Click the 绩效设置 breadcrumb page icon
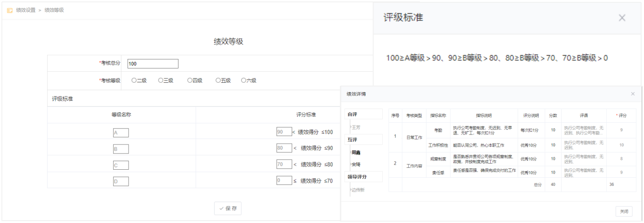Screen dimensions: 644x223 (10, 10)
